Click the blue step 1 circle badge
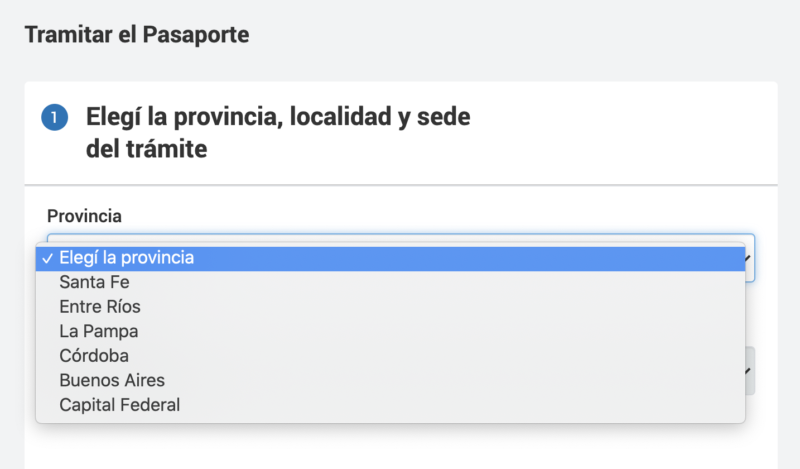This screenshot has width=800, height=469. (55, 117)
